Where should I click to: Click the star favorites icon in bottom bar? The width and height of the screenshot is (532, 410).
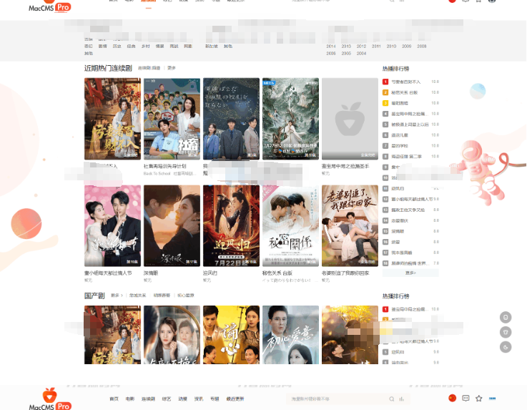[x=479, y=398]
